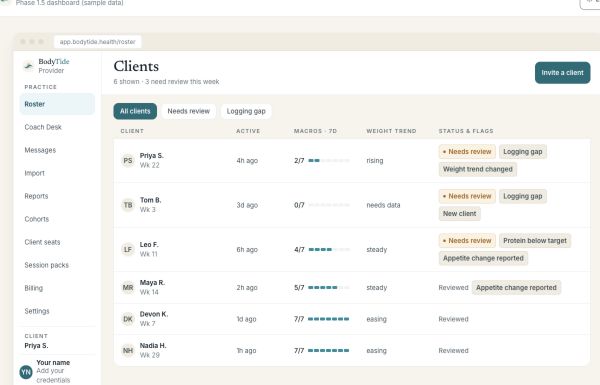Image resolution: width=600 pixels, height=385 pixels.
Task: Select the All clients filter tab
Action: click(x=135, y=111)
